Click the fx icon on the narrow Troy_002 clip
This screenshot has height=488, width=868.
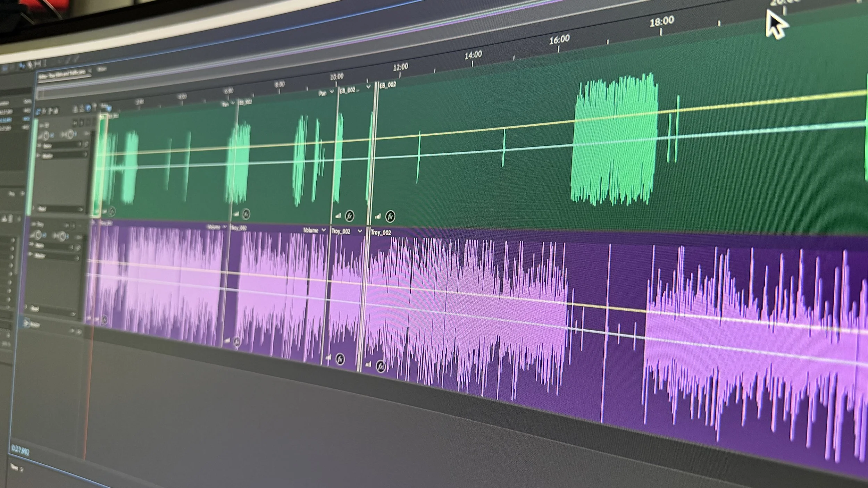click(340, 359)
